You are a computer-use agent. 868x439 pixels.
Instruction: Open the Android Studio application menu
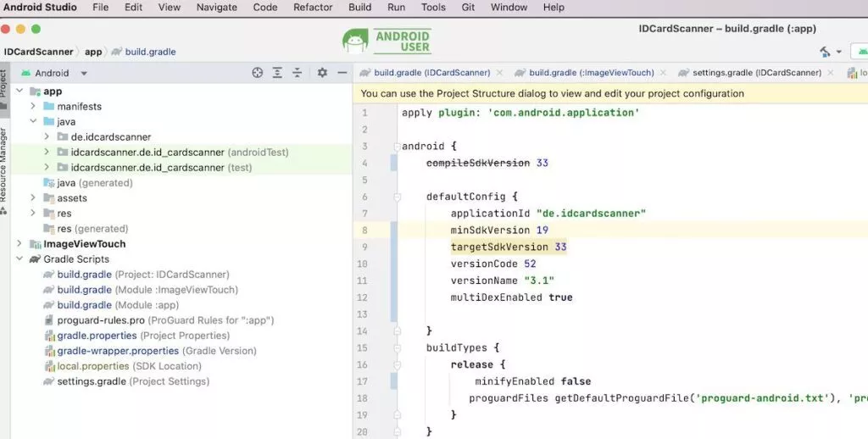tap(40, 7)
